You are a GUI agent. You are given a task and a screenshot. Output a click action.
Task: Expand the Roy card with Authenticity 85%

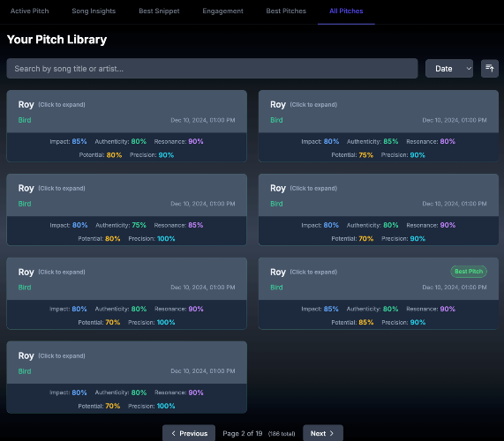379,111
